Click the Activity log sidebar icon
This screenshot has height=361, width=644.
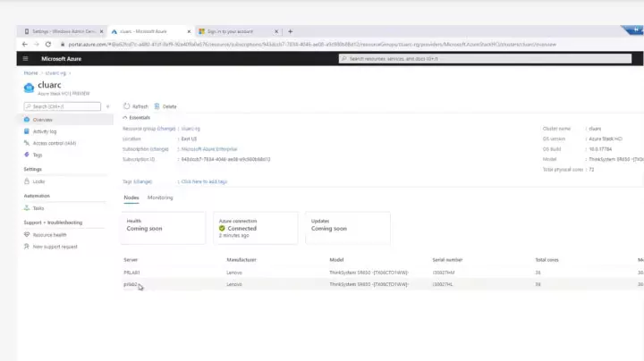coord(27,131)
